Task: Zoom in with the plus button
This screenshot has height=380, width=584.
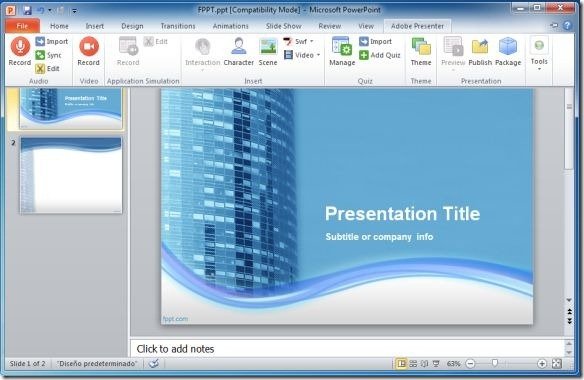Action: pyautogui.click(x=542, y=364)
